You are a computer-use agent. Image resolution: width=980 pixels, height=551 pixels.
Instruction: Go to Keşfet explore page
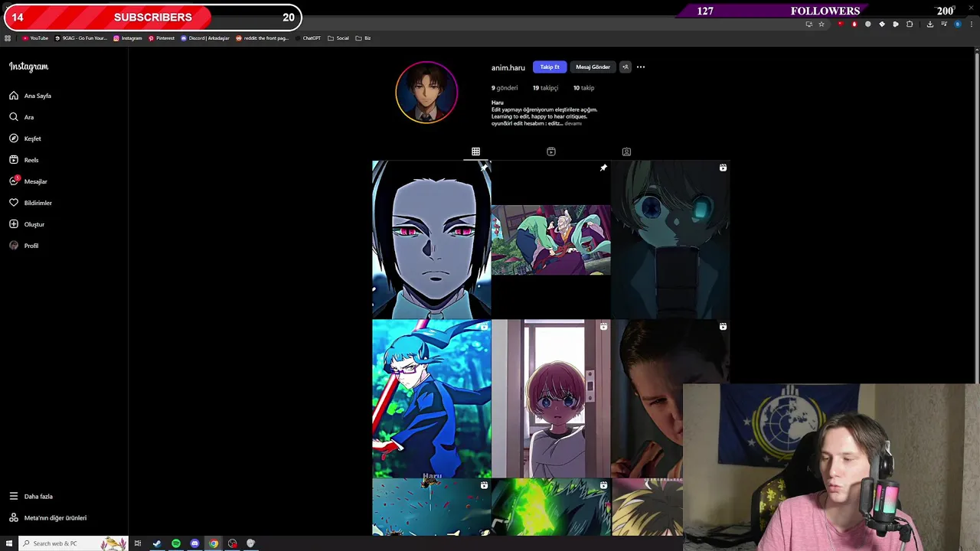pyautogui.click(x=25, y=139)
